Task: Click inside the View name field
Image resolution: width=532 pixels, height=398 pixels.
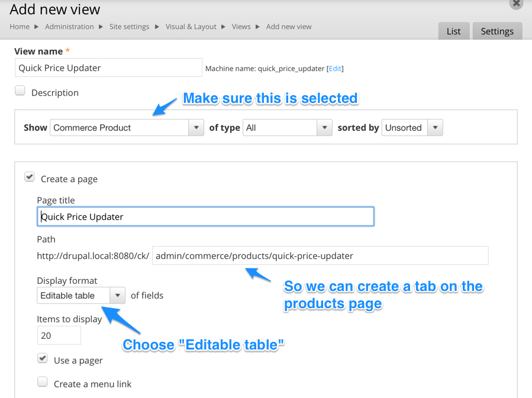Action: 108,68
